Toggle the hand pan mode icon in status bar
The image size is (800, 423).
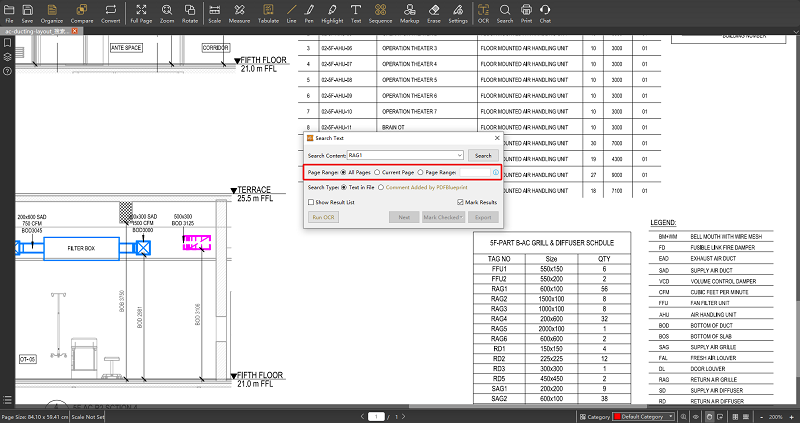[709, 417]
